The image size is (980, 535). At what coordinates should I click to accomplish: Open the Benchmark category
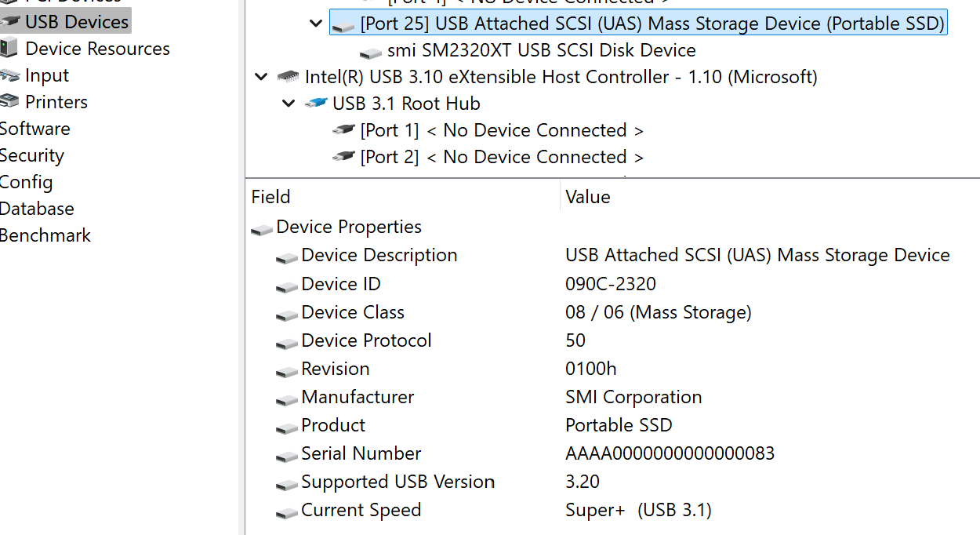(x=45, y=235)
